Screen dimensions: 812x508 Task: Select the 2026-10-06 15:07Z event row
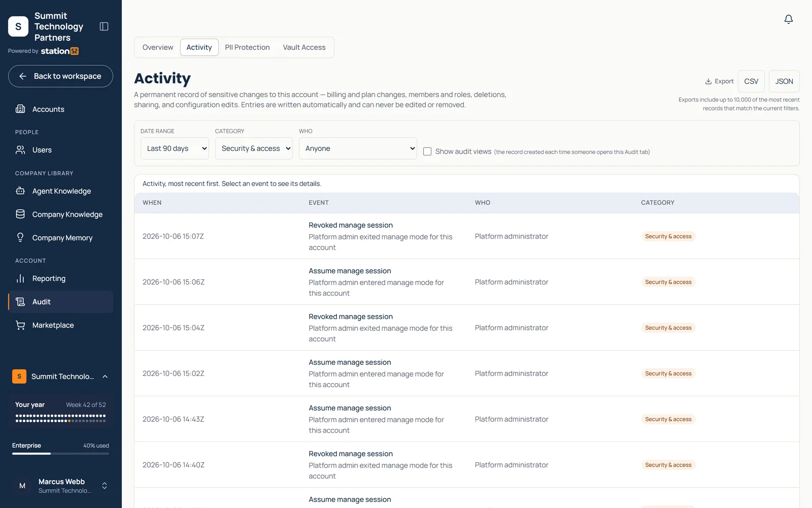pyautogui.click(x=467, y=236)
